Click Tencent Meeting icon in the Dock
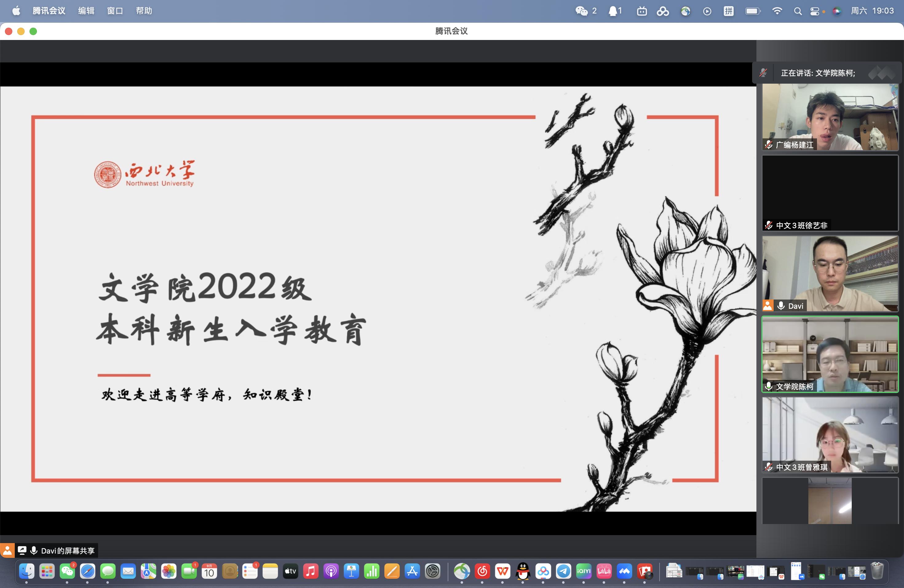Image resolution: width=904 pixels, height=588 pixels. [624, 571]
